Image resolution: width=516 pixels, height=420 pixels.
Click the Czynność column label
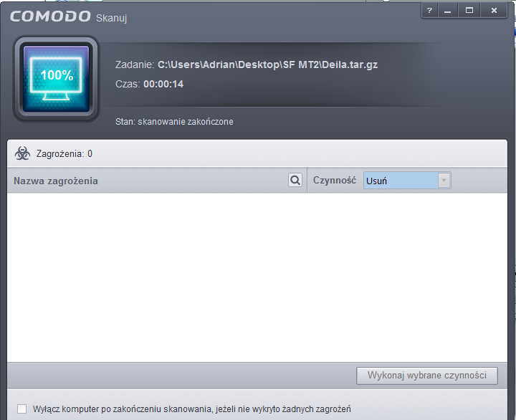coord(335,180)
